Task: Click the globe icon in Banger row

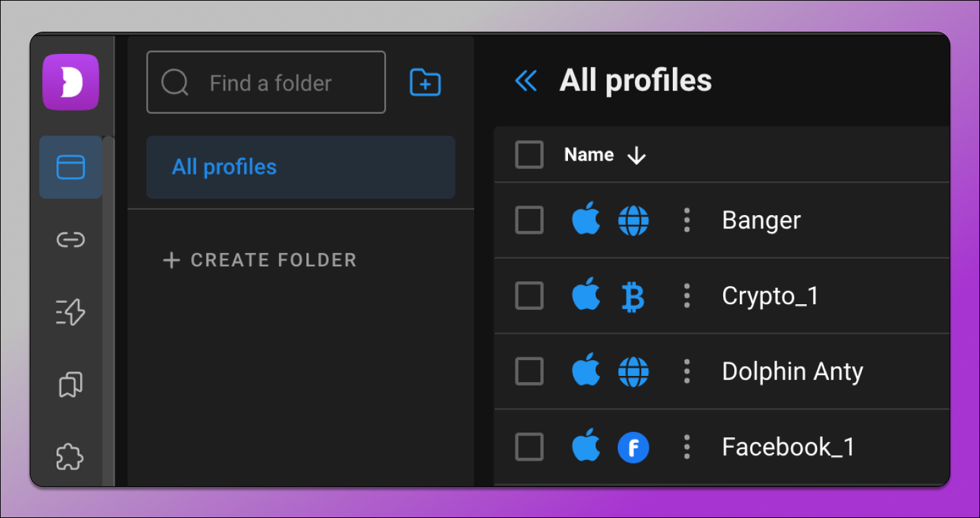Action: [x=634, y=221]
